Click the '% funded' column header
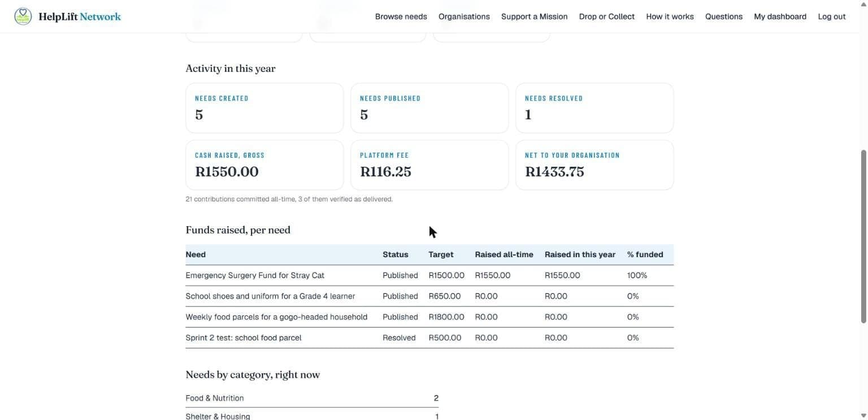The width and height of the screenshot is (868, 420). coord(645,254)
